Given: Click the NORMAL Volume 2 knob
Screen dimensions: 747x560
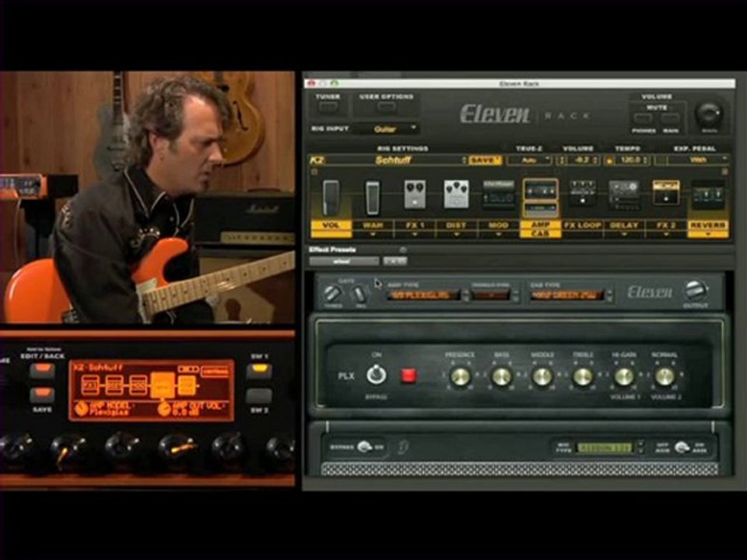Looking at the screenshot, I should [x=665, y=376].
